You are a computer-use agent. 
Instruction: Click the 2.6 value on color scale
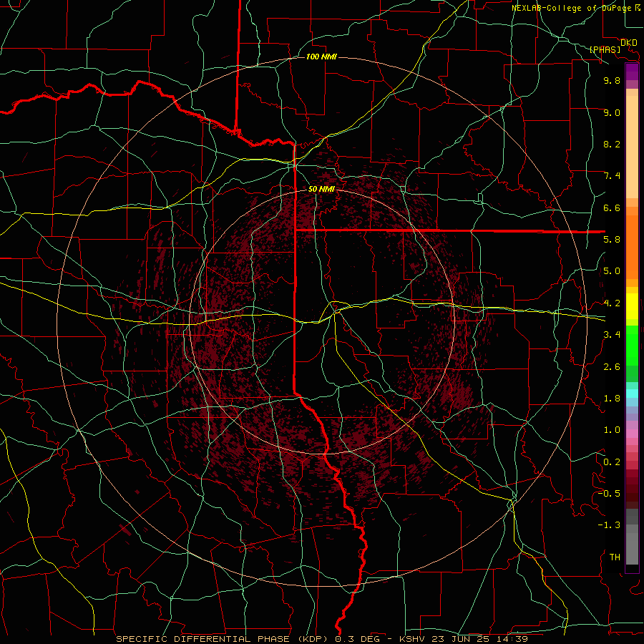612,366
